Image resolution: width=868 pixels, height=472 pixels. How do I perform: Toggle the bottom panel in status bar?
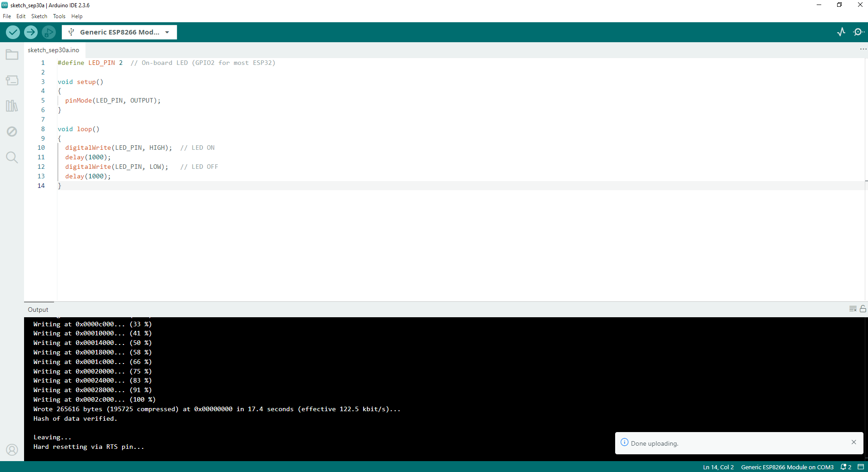[x=860, y=467]
